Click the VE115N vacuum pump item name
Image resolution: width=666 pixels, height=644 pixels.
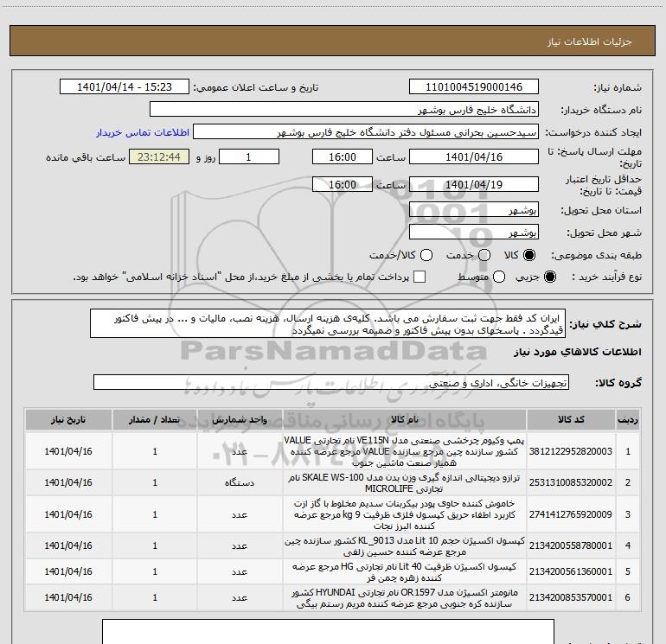point(405,451)
